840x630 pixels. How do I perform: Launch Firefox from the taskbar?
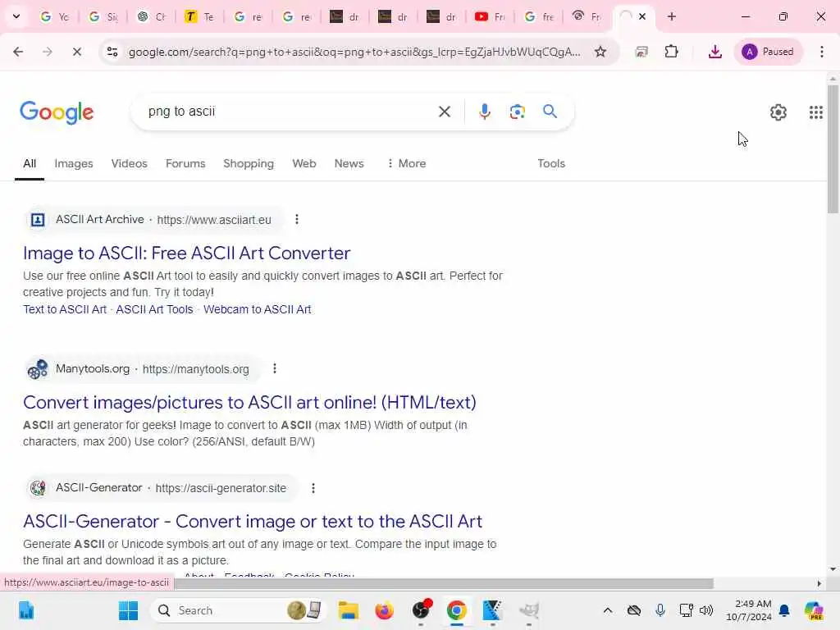[384, 610]
